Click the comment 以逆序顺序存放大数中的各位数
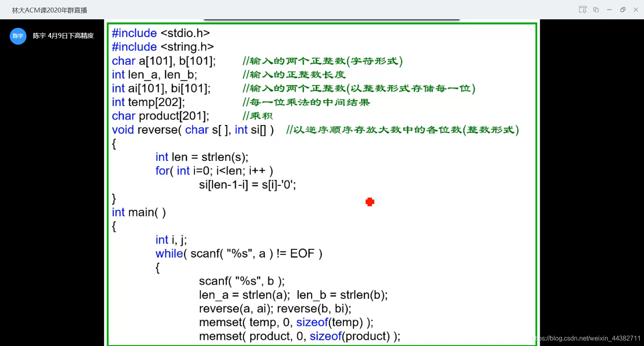The image size is (644, 346). pyautogui.click(x=403, y=130)
